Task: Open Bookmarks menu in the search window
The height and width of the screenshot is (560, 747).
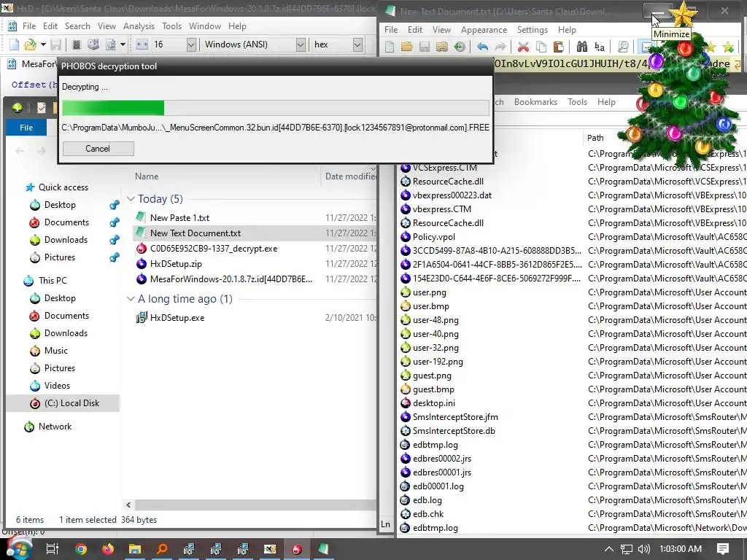Action: (x=535, y=102)
